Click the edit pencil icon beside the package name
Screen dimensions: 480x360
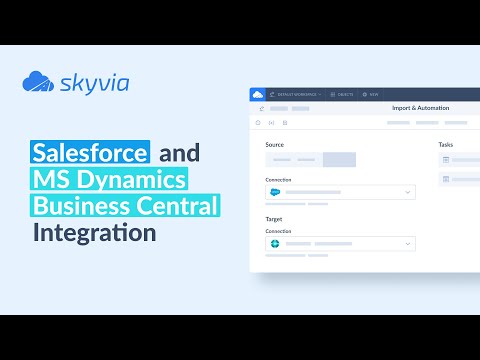coord(262,109)
